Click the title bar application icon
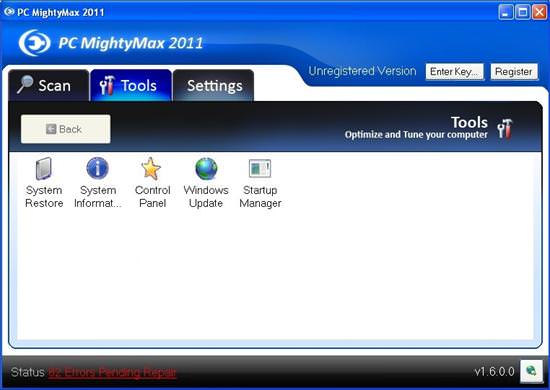The width and height of the screenshot is (550, 390). 9,12
